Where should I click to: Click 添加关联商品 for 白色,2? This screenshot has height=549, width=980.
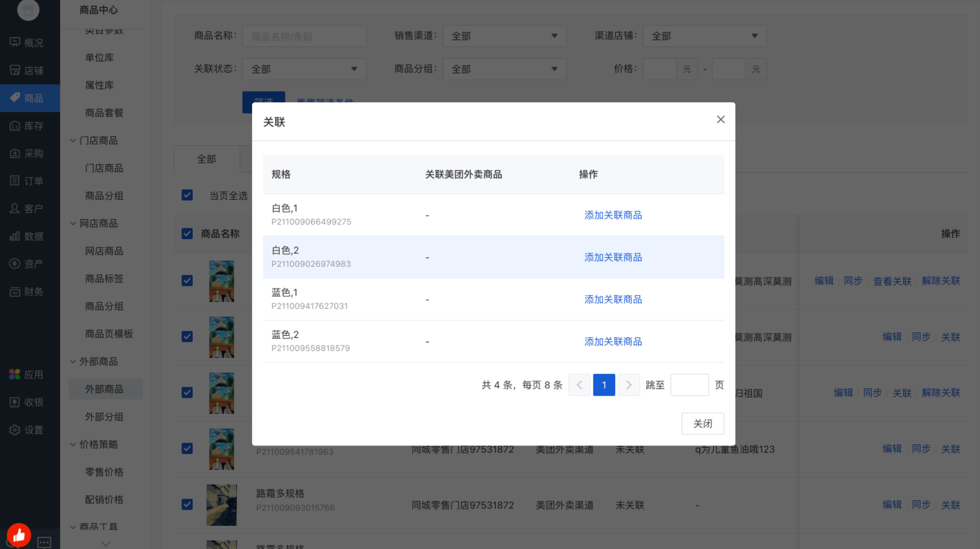(613, 257)
